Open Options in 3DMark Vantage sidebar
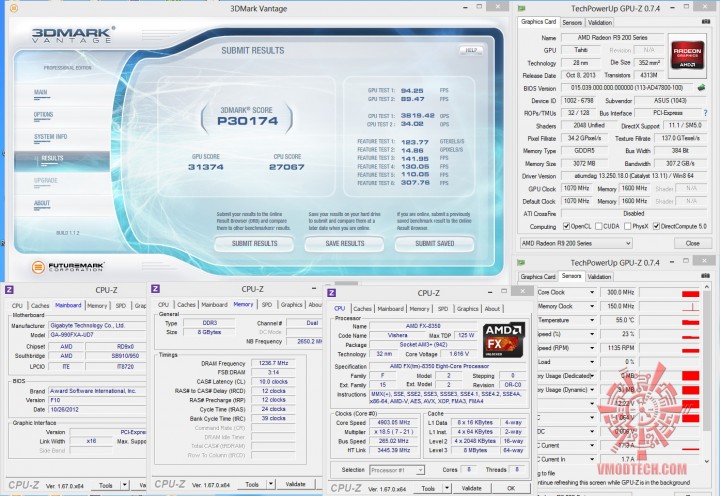The image size is (720, 496). pos(44,114)
